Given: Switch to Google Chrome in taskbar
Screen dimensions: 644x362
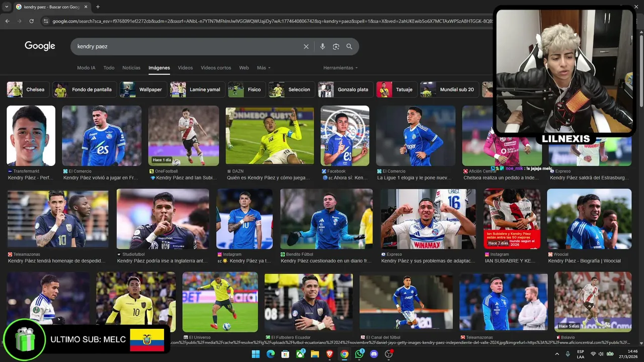Looking at the screenshot, I should pos(344,354).
